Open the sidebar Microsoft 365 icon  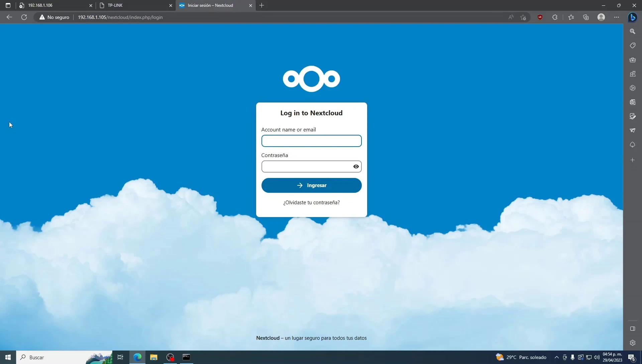point(633,88)
